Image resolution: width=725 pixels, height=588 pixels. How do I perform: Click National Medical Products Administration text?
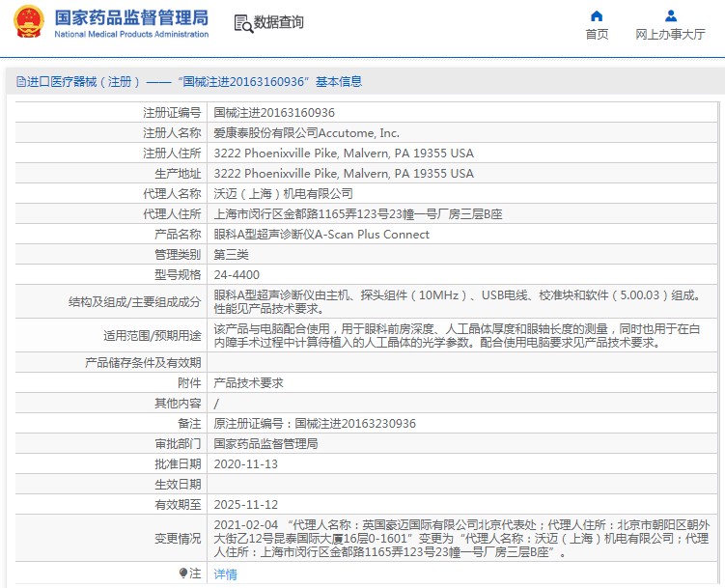(x=131, y=34)
